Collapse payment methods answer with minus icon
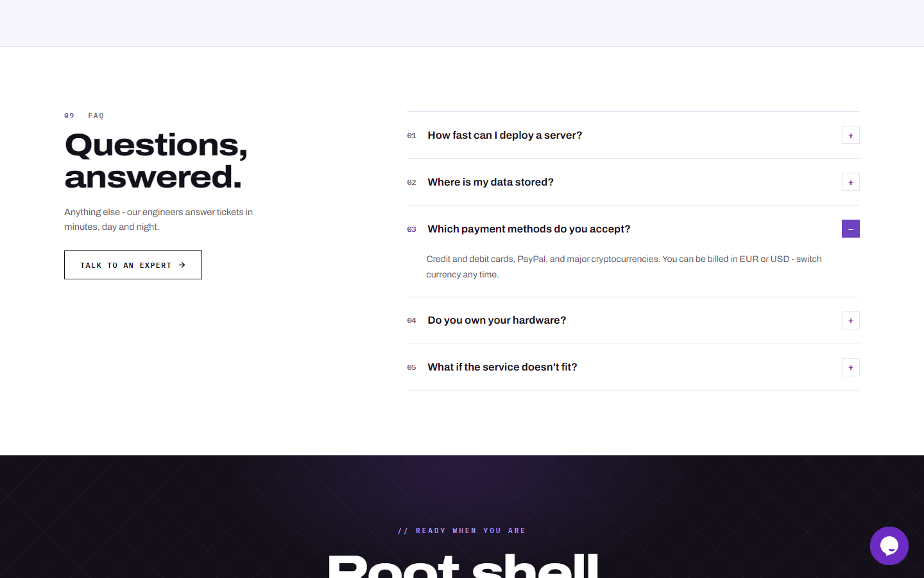924x578 pixels. (x=851, y=229)
